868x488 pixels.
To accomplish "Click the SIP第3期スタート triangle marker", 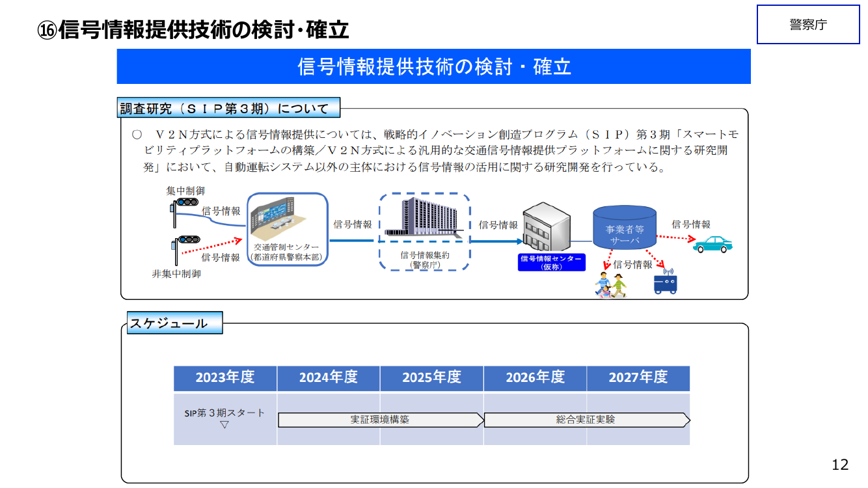I will 224,425.
